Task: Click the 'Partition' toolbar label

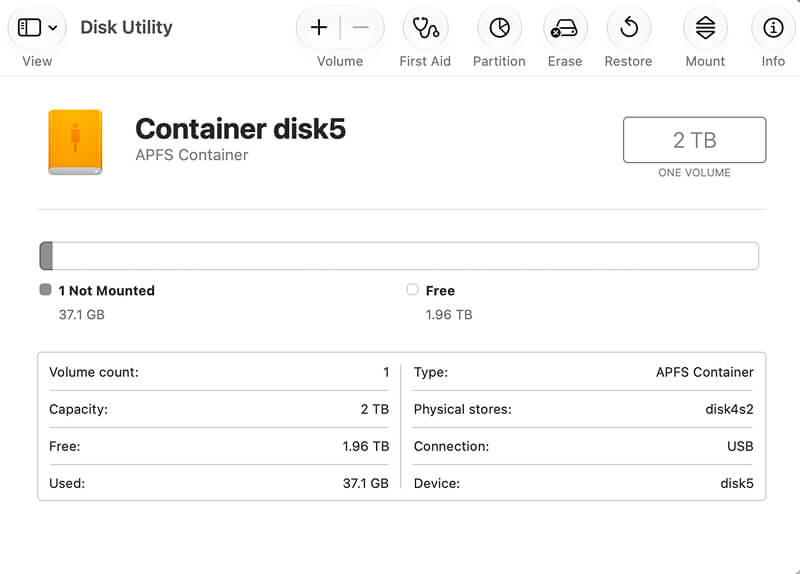Action: click(x=499, y=61)
